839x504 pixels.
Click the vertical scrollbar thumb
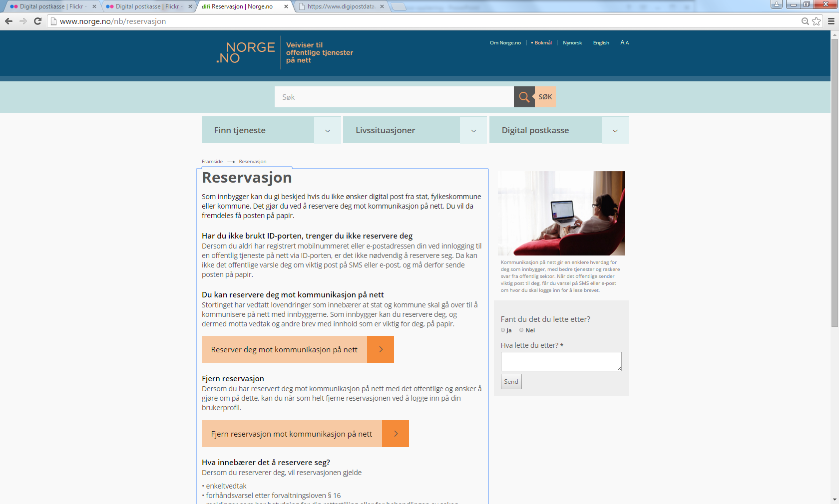click(x=835, y=182)
